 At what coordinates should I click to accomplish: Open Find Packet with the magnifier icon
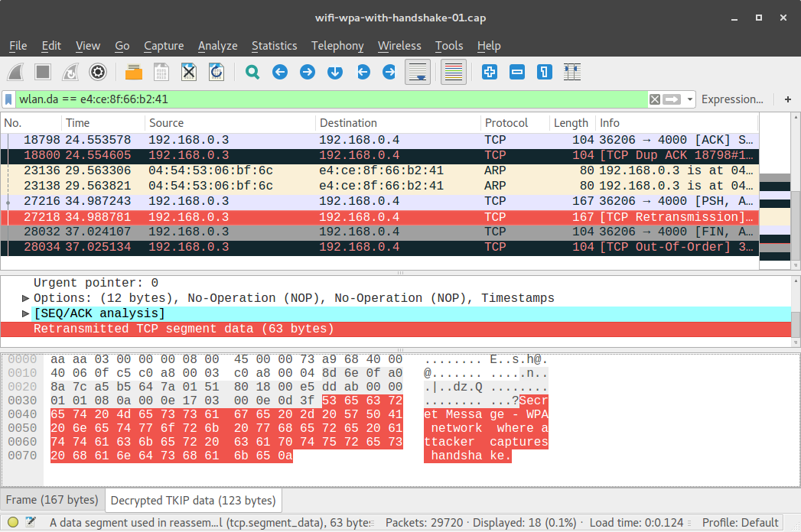(252, 71)
